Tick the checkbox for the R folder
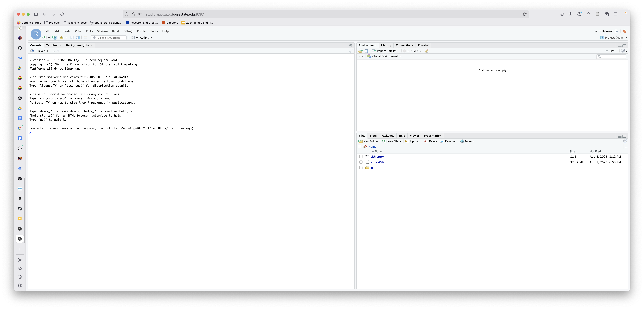This screenshot has width=644, height=309. click(x=361, y=168)
